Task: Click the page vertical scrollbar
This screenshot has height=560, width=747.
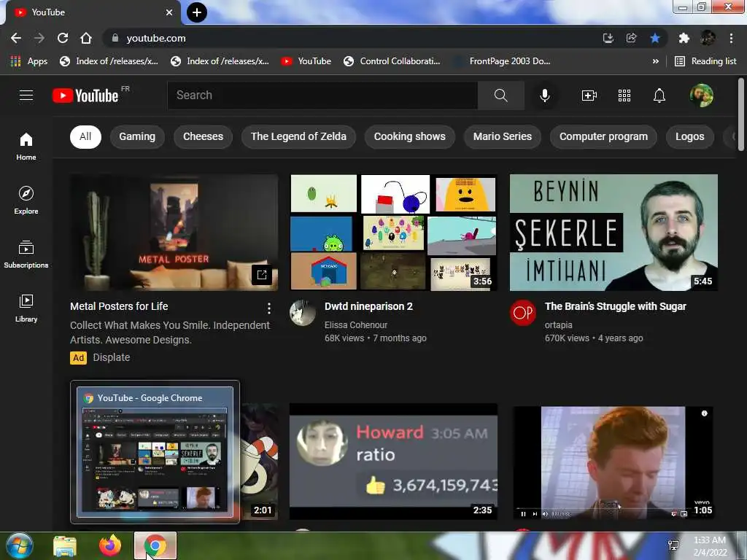Action: 741,114
